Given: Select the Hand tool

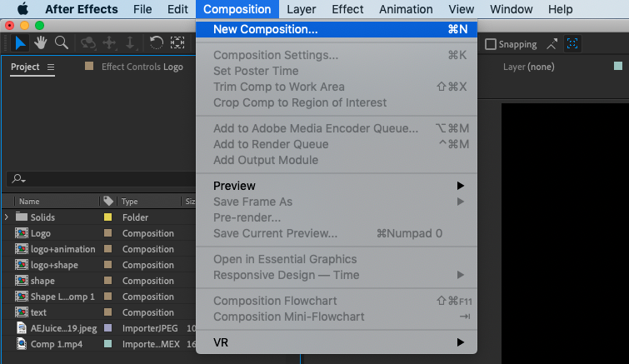Looking at the screenshot, I should click(x=41, y=42).
